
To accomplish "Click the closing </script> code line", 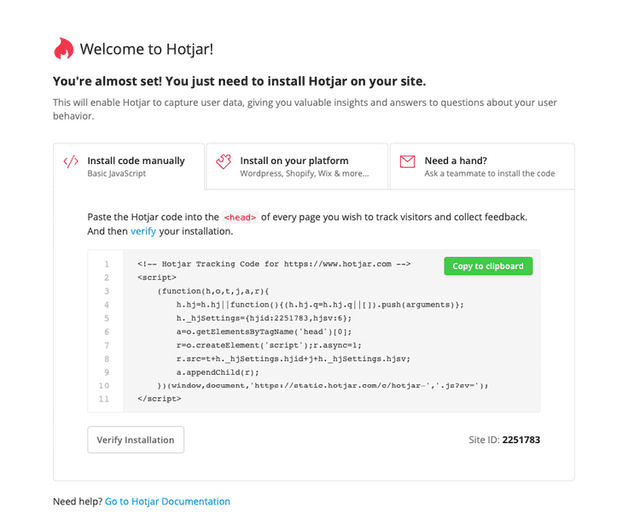I will point(159,399).
